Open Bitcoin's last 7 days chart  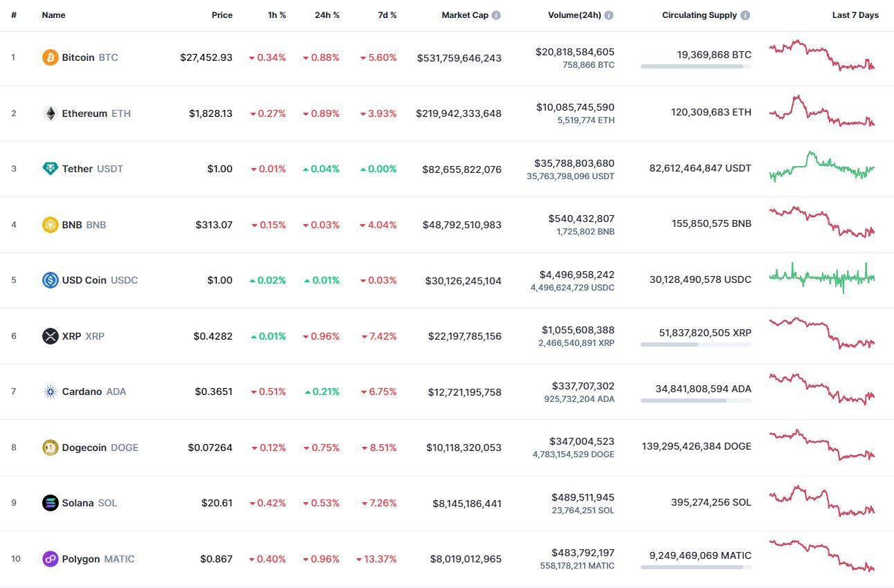coord(821,56)
